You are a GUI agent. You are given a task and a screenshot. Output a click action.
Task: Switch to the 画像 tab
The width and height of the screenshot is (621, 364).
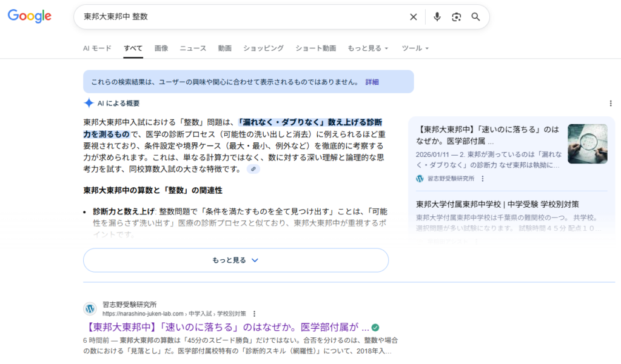pos(161,48)
